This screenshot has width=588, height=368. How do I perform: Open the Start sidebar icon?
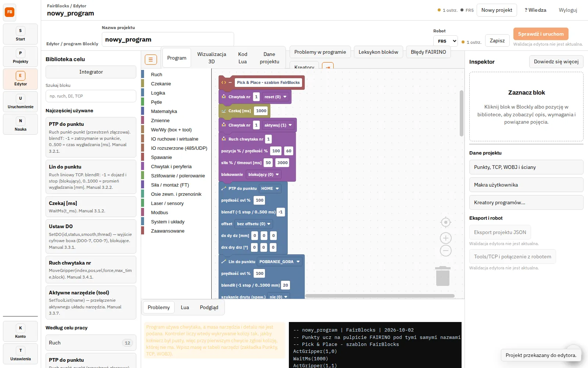pyautogui.click(x=20, y=34)
